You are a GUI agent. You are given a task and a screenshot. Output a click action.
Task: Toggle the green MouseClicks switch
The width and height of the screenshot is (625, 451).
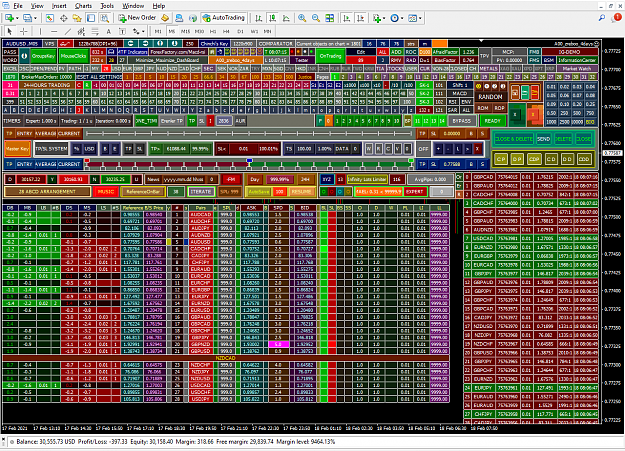pos(73,56)
